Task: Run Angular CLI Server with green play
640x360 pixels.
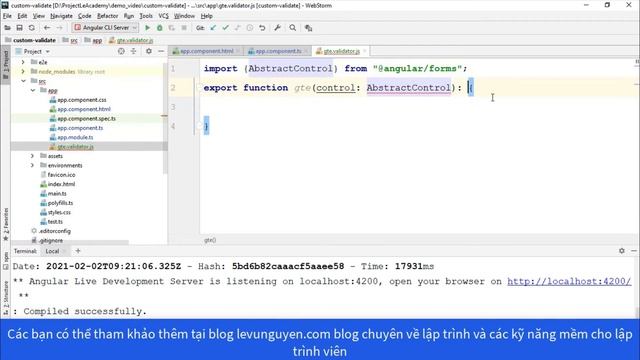Action: pos(147,28)
